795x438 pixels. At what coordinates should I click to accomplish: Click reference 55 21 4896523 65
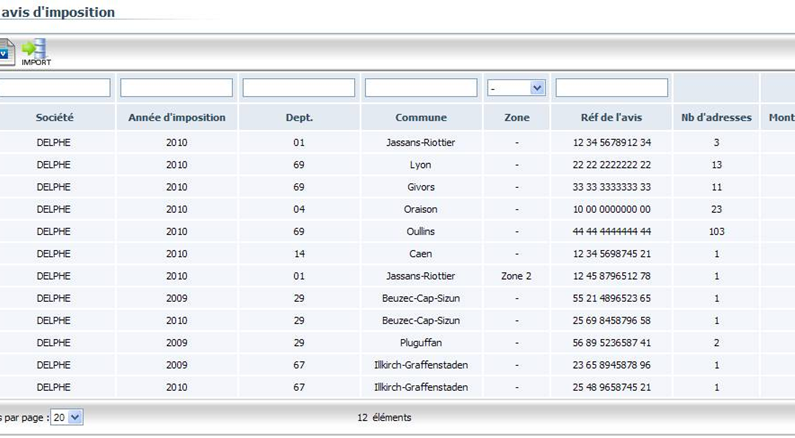[x=611, y=298]
